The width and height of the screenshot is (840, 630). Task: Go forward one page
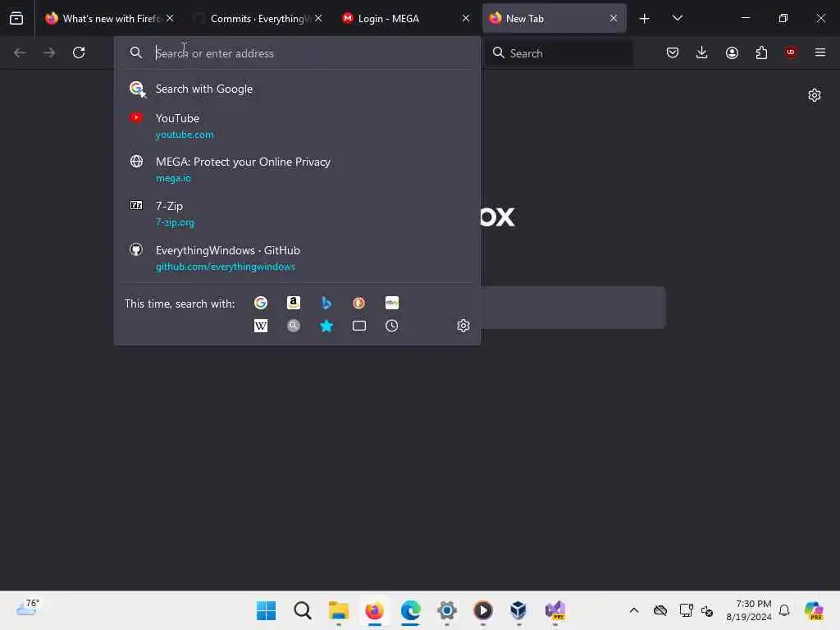coord(49,52)
